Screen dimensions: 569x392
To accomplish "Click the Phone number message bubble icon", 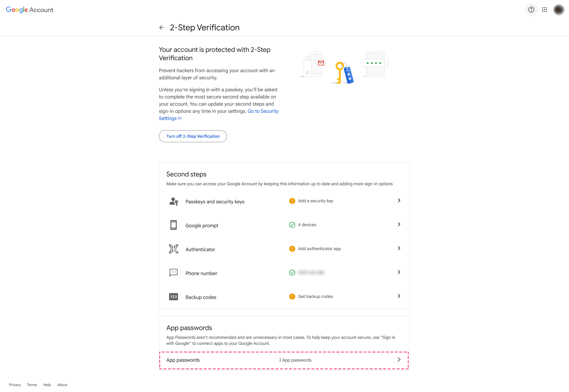I will (174, 273).
